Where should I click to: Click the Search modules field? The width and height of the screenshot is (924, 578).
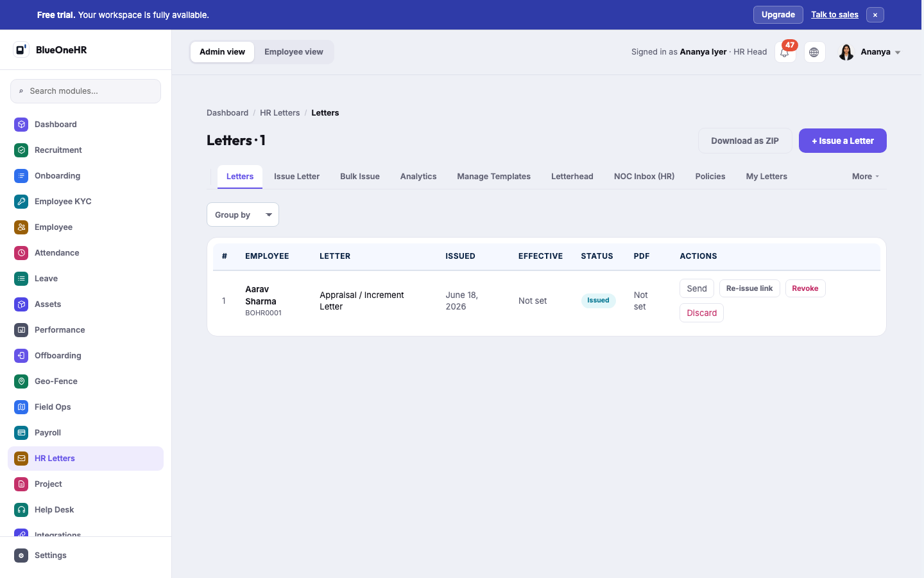(x=85, y=91)
